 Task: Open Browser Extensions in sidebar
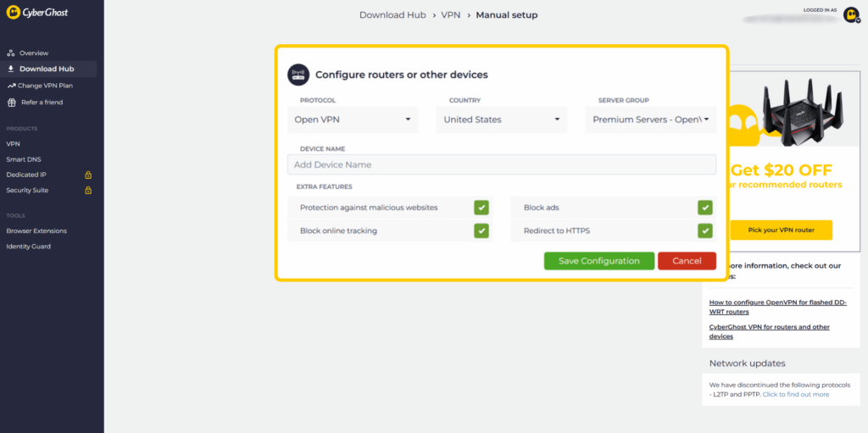36,230
